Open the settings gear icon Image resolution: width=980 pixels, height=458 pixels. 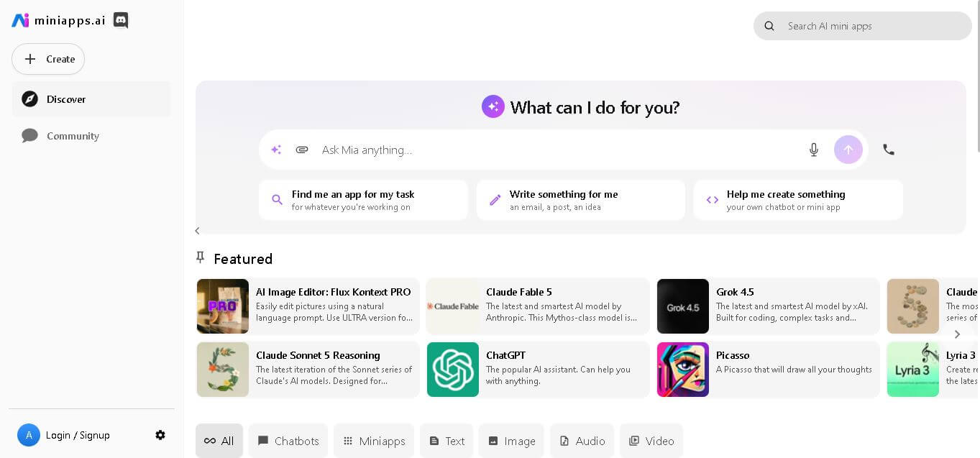[x=160, y=435]
